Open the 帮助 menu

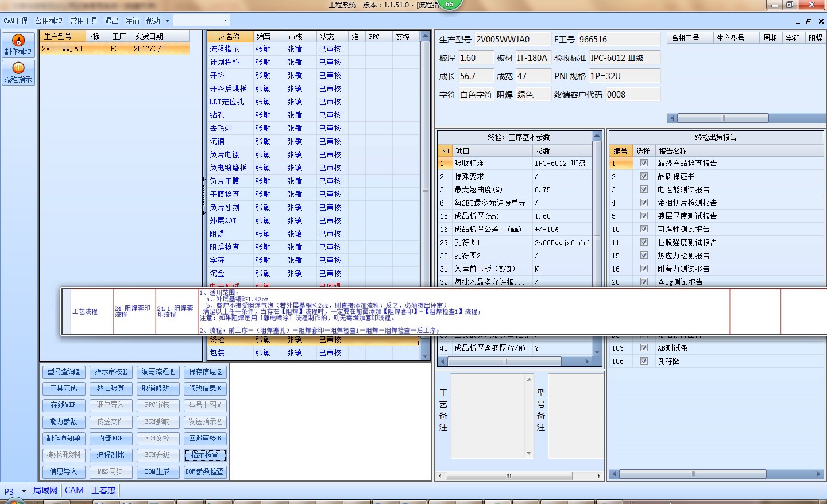pos(153,21)
